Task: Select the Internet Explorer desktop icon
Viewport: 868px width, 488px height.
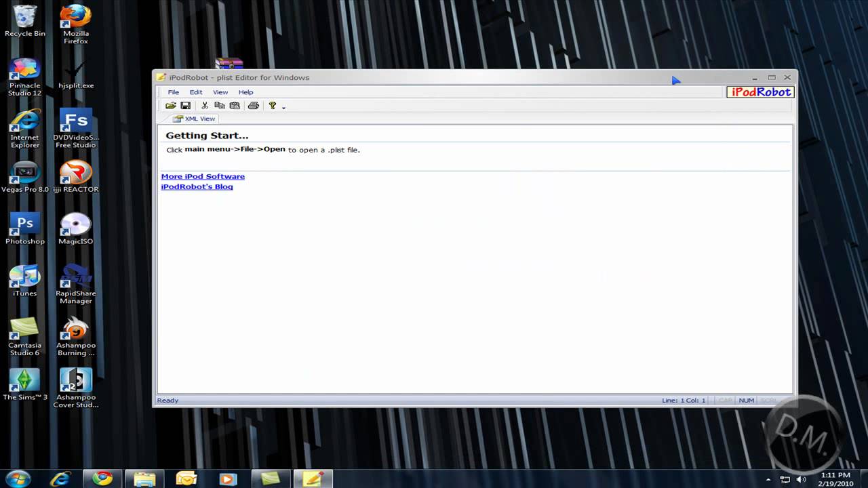Action: (x=25, y=129)
